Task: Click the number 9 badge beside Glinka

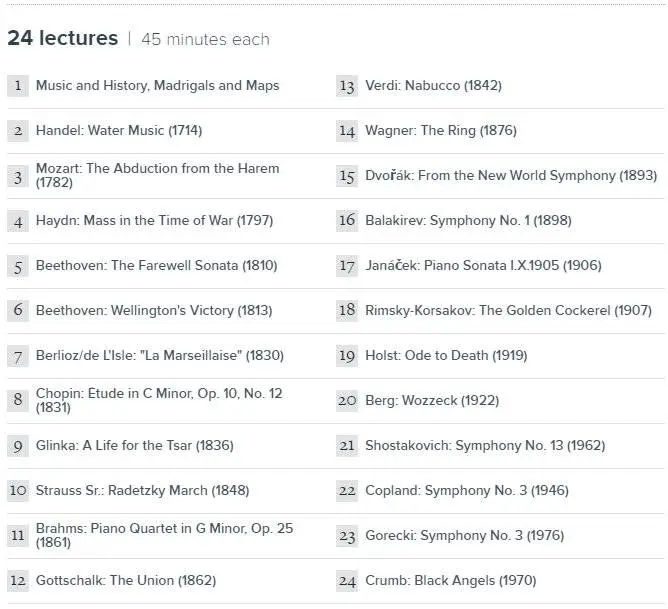Action: coord(18,446)
